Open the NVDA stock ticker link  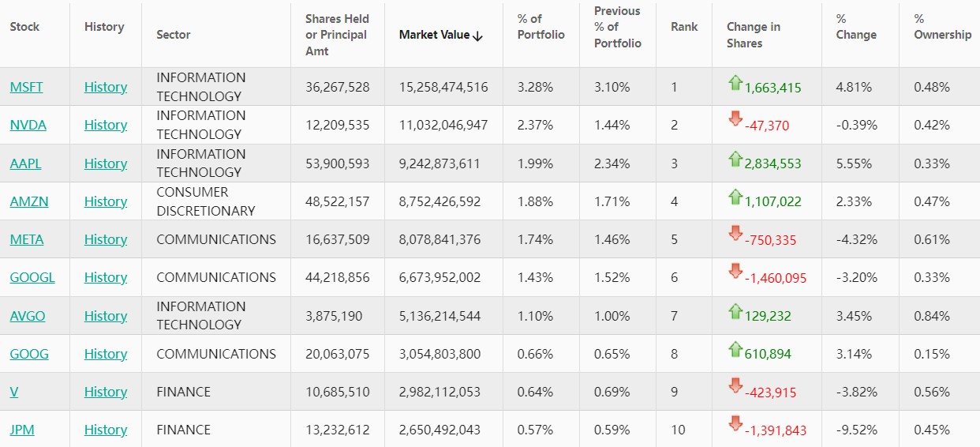(x=28, y=125)
